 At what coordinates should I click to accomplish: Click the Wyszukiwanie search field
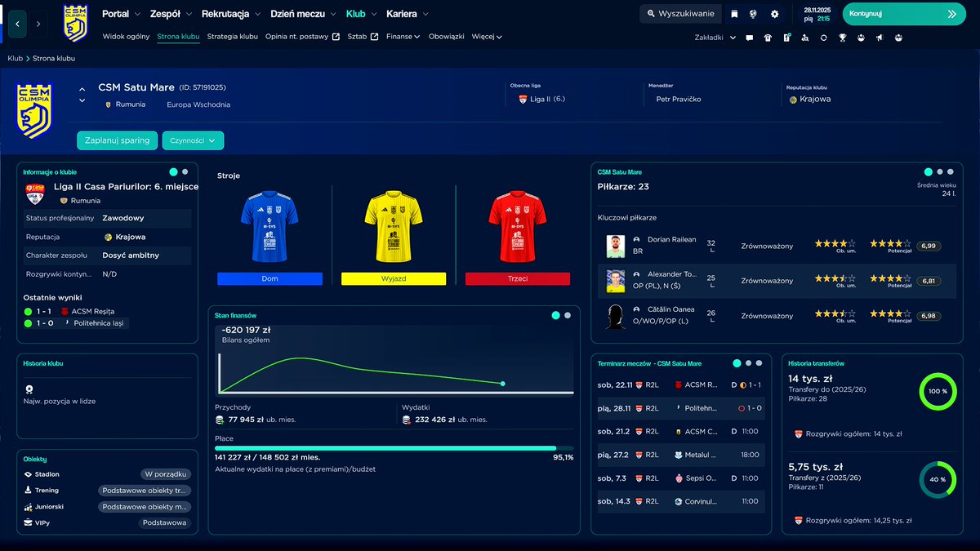click(680, 14)
